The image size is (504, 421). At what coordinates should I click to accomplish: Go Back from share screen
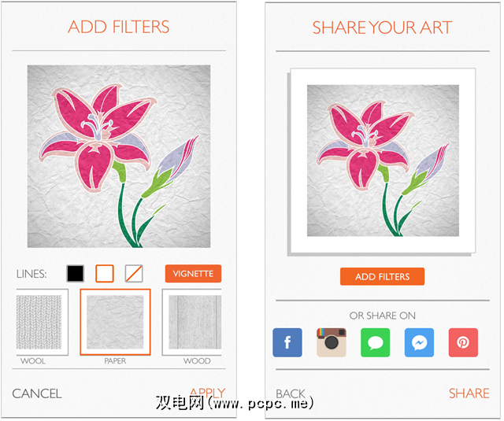292,395
